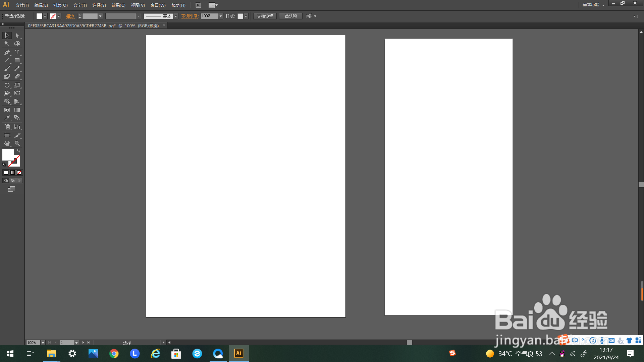Open the 效果(C) menu
The width and height of the screenshot is (644, 362).
coord(118,5)
